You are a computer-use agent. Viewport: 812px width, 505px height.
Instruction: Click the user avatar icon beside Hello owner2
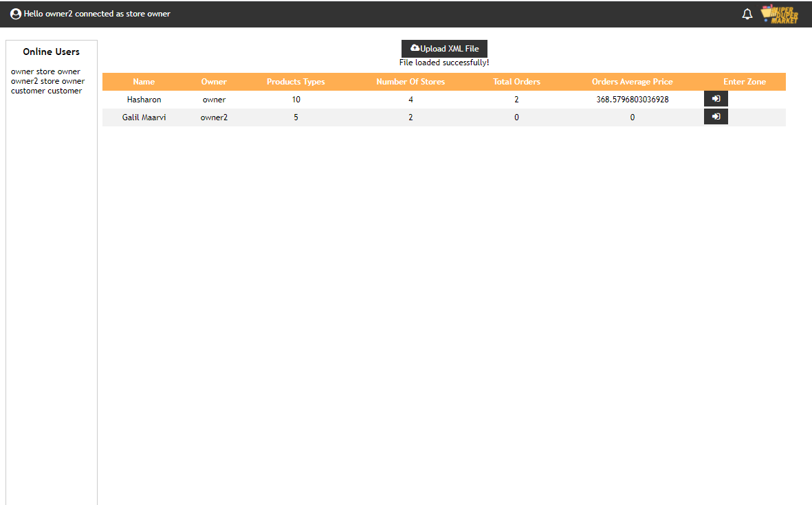(16, 14)
